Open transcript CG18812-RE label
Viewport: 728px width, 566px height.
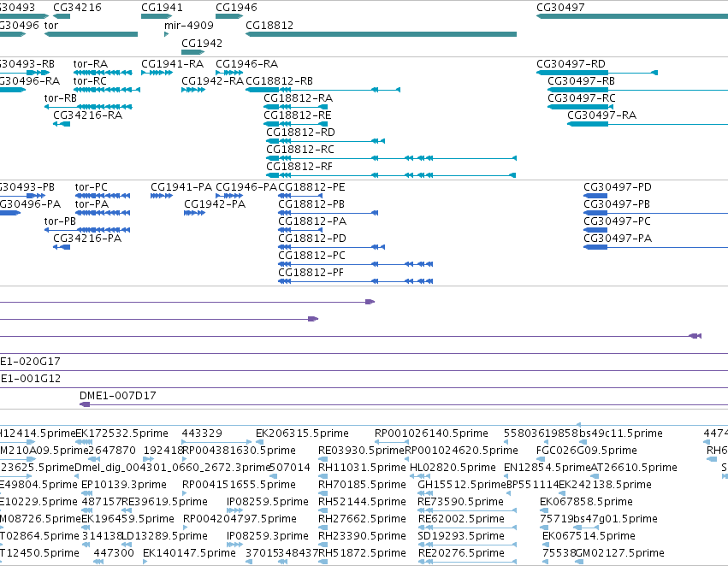coord(298,115)
